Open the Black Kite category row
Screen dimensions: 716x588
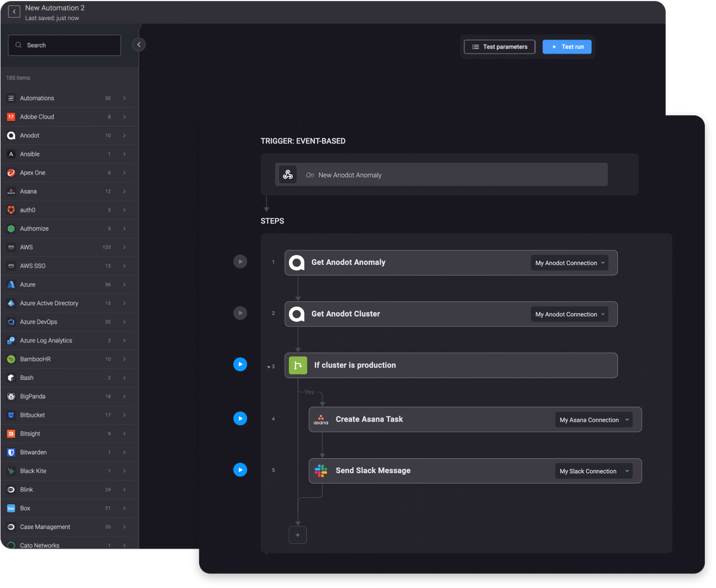click(68, 471)
